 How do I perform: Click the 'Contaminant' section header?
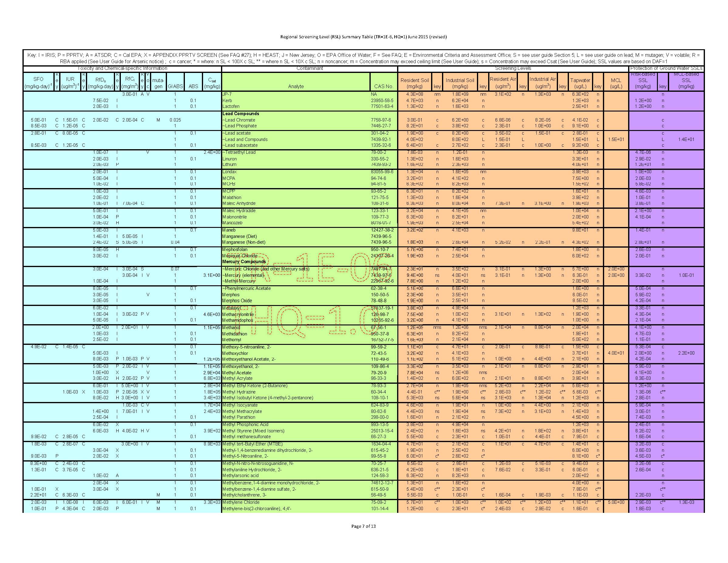coord(310,68)
